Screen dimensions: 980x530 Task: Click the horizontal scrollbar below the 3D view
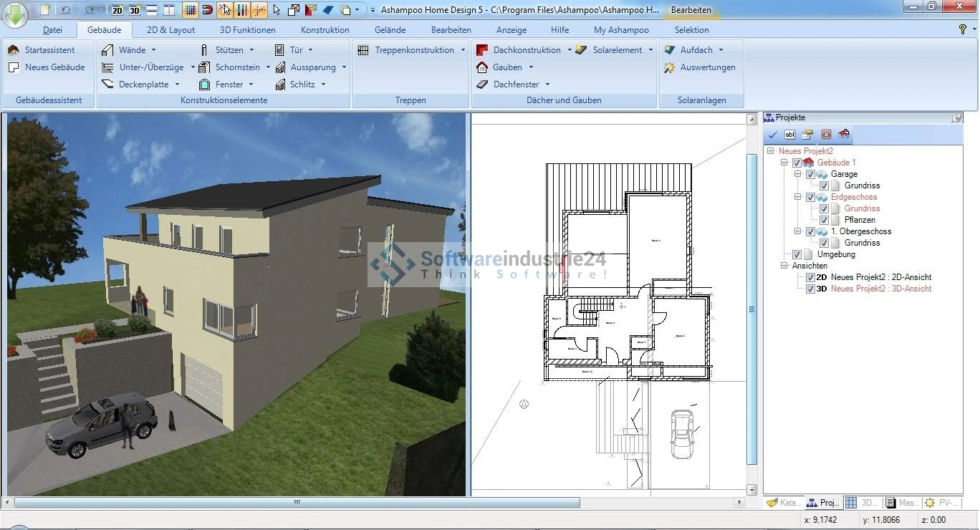pos(297,503)
